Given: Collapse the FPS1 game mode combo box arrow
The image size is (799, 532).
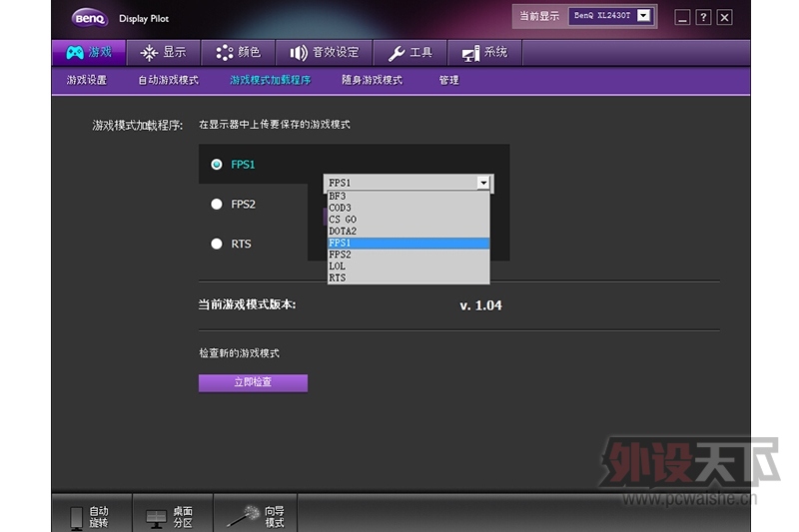Looking at the screenshot, I should (x=483, y=183).
